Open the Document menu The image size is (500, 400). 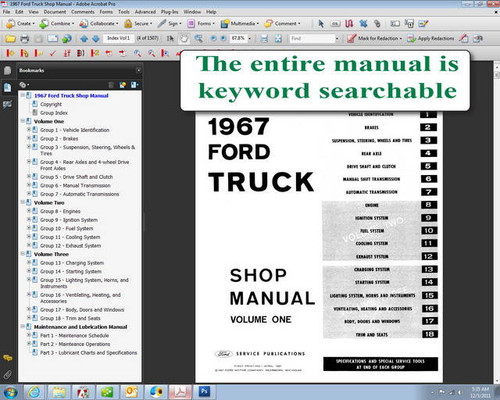[x=55, y=12]
